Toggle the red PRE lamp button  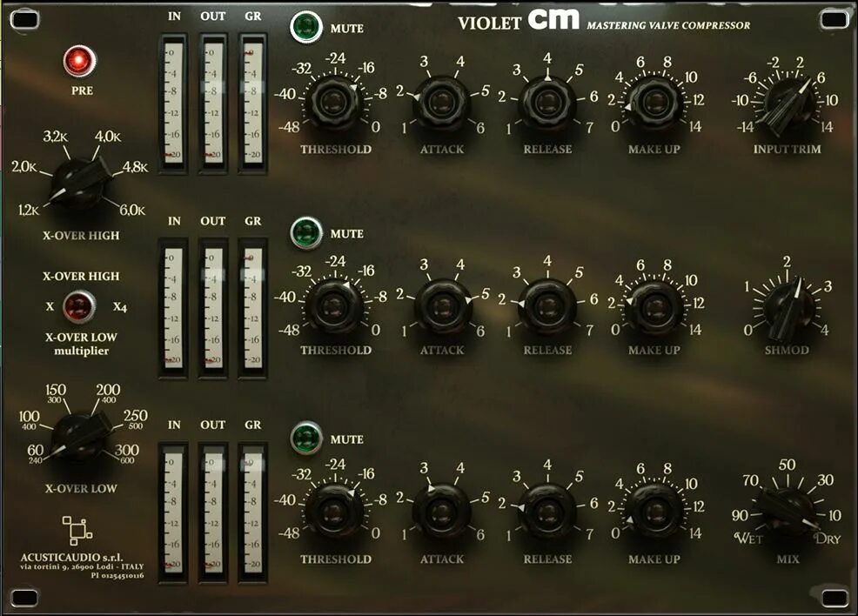coord(79,61)
